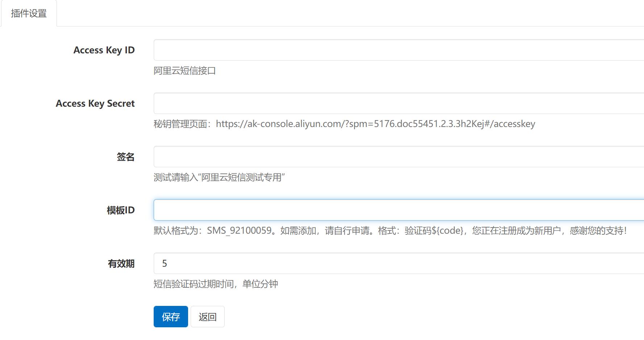Click the SMS_92100059 default template text
The height and width of the screenshot is (340, 644).
(x=239, y=231)
